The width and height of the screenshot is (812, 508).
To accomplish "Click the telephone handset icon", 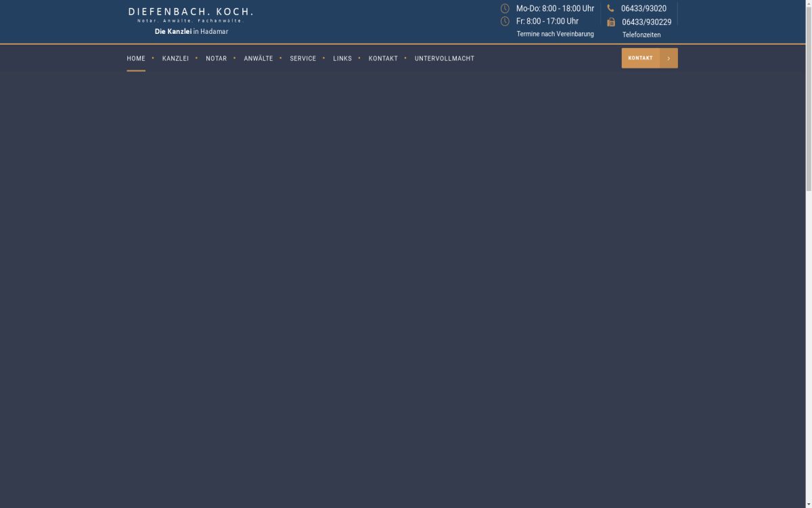I will coord(610,9).
